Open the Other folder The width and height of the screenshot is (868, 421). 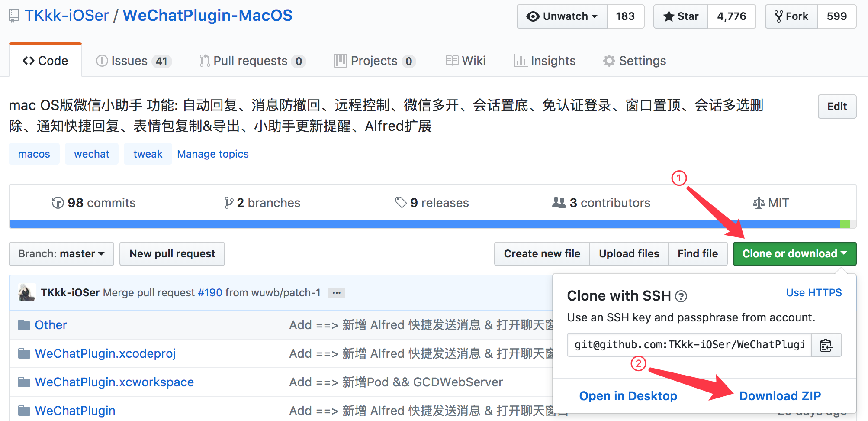(x=51, y=325)
